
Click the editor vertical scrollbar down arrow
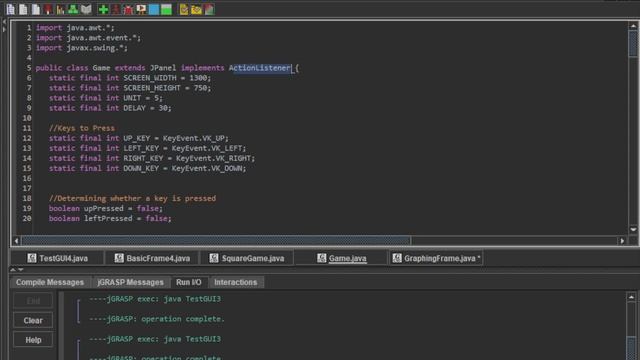tap(633, 230)
